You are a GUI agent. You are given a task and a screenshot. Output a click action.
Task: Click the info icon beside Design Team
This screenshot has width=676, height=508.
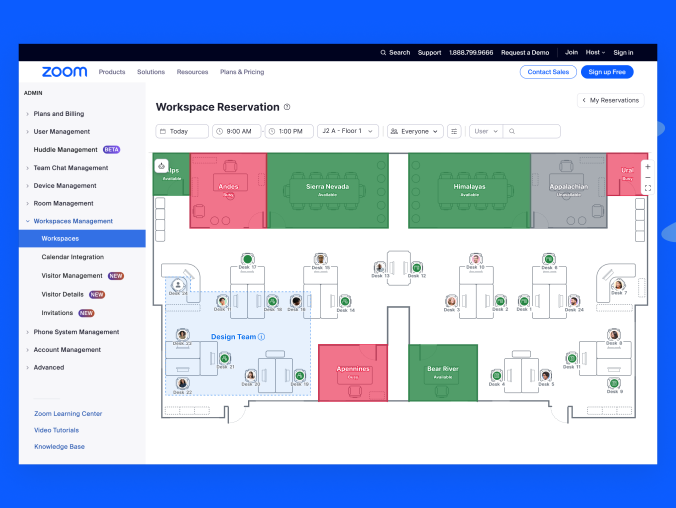[261, 337]
